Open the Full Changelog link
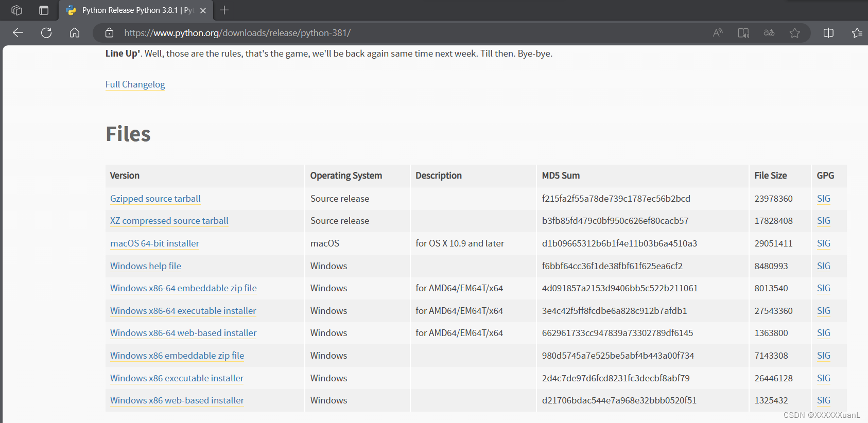The width and height of the screenshot is (868, 423). pos(135,84)
